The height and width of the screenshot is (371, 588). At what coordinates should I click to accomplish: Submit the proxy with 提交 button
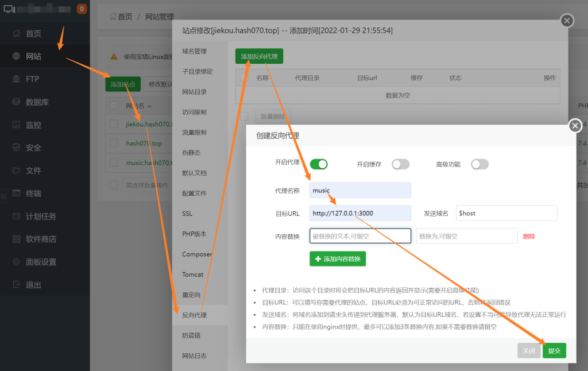click(554, 351)
